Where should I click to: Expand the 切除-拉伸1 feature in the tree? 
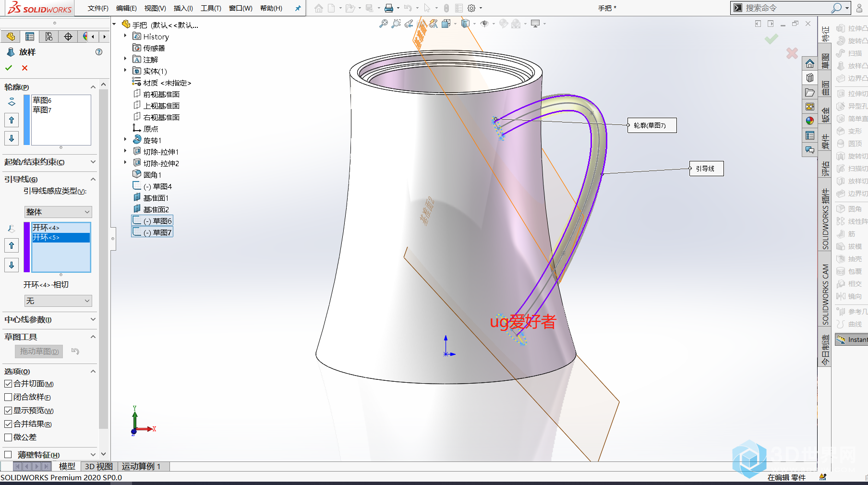point(125,151)
